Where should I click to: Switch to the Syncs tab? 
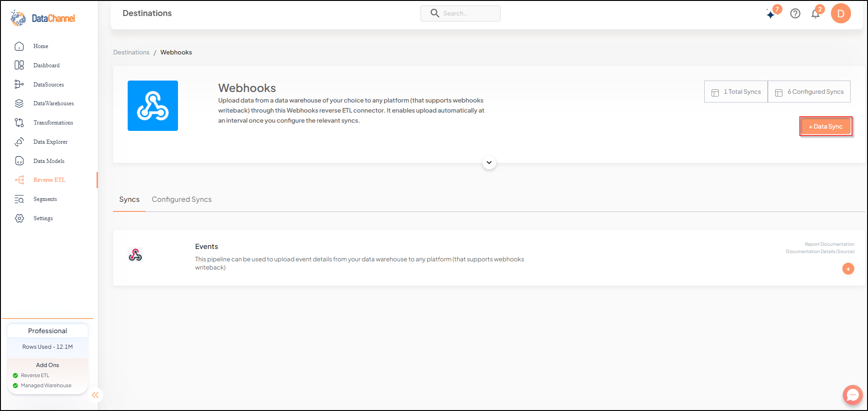tap(129, 200)
